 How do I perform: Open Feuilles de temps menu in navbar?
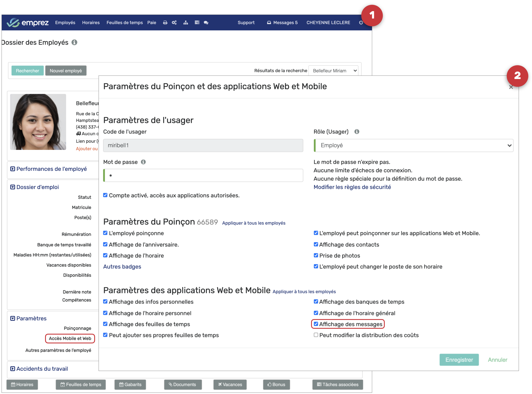(x=124, y=22)
